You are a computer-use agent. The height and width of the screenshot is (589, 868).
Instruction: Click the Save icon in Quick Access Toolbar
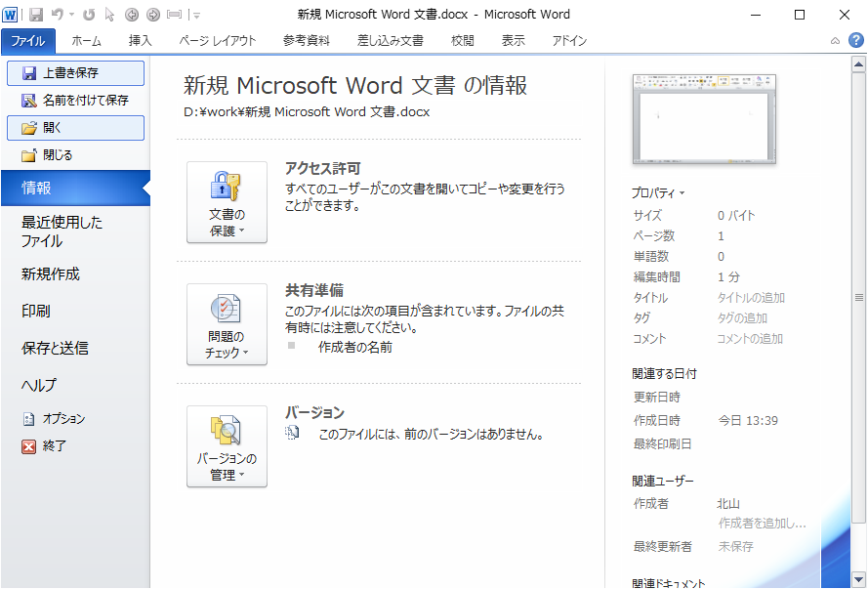coord(36,15)
